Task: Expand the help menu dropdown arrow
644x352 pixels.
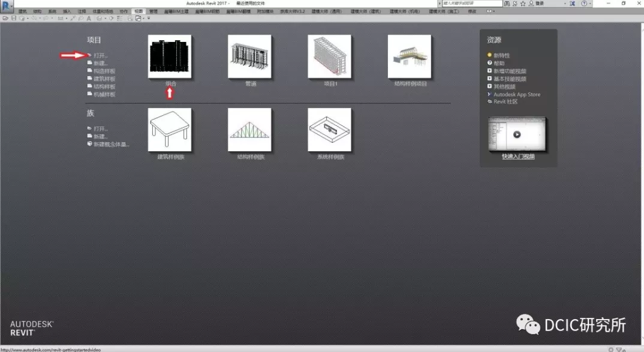Action: pos(590,3)
